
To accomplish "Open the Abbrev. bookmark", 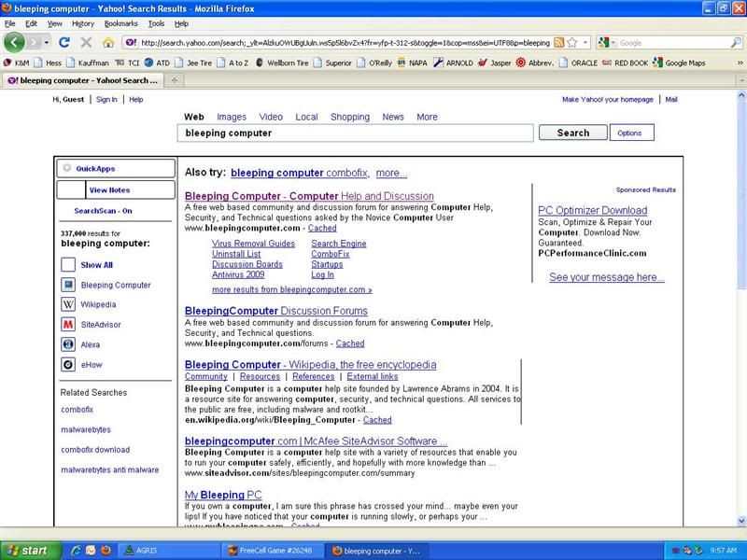I will (535, 63).
